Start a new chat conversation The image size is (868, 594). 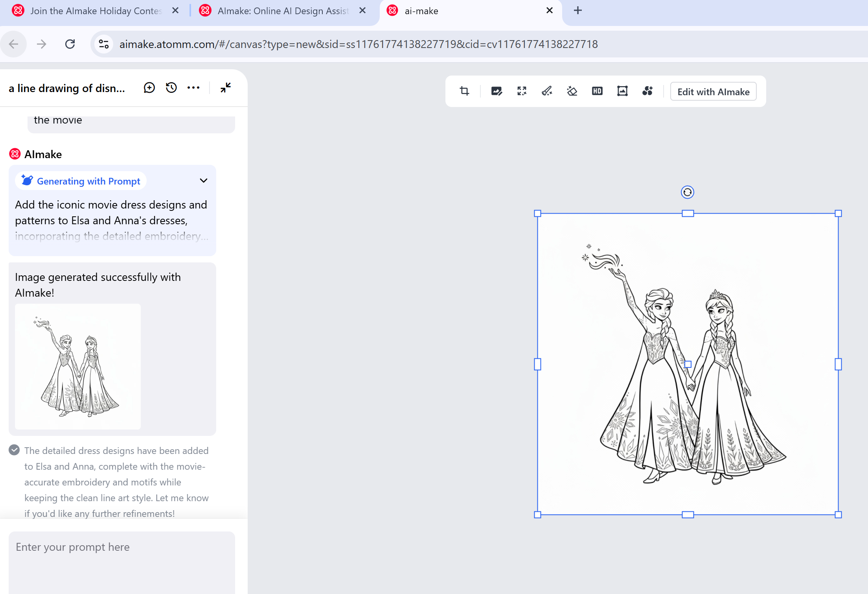pyautogui.click(x=149, y=87)
